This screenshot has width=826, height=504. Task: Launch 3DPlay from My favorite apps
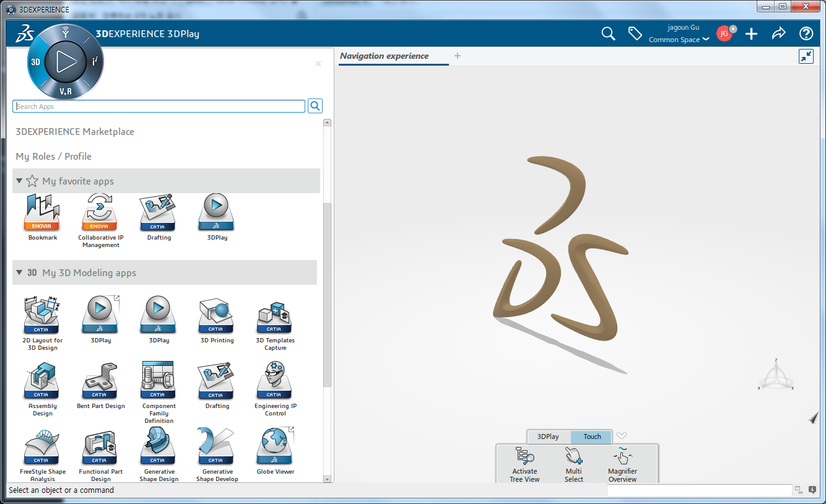pos(217,217)
